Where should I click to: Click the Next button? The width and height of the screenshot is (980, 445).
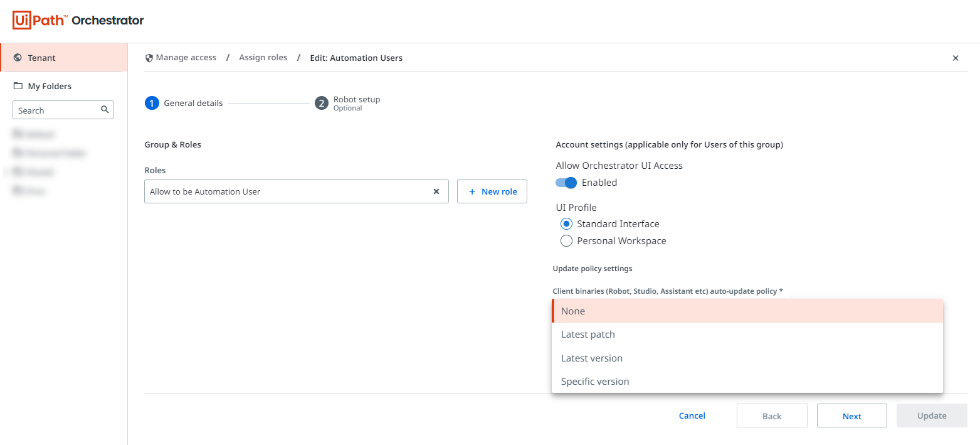851,416
